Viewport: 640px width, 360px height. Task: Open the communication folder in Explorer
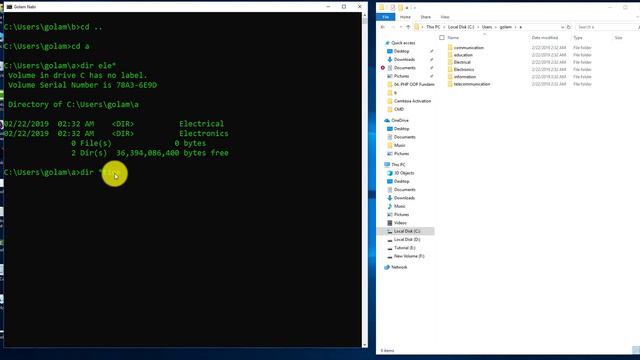click(x=469, y=48)
